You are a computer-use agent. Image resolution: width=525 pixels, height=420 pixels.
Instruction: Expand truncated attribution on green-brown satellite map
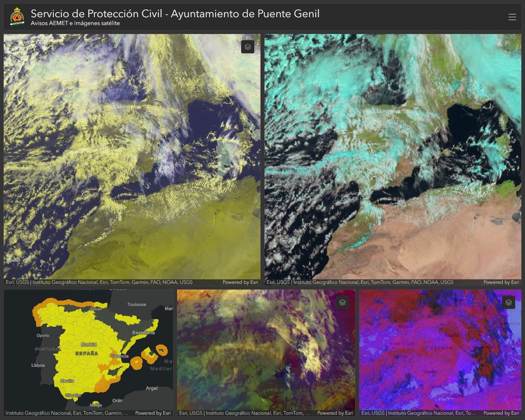245,413
